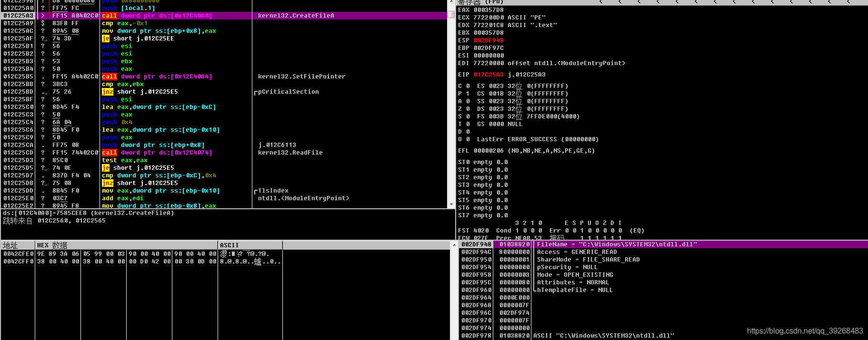Select the stack row at 002DF978 with ntdll.dll

(663, 336)
